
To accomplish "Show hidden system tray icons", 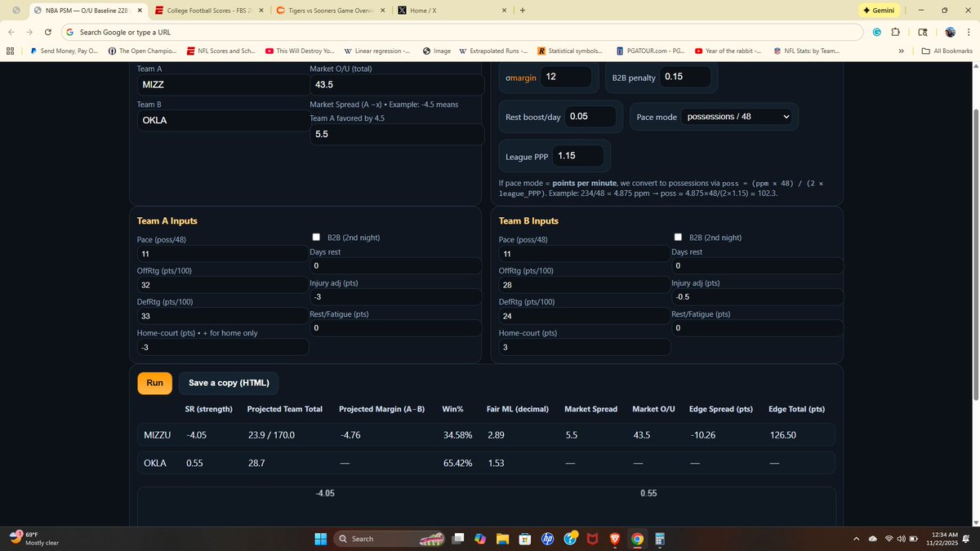I will coord(856,539).
